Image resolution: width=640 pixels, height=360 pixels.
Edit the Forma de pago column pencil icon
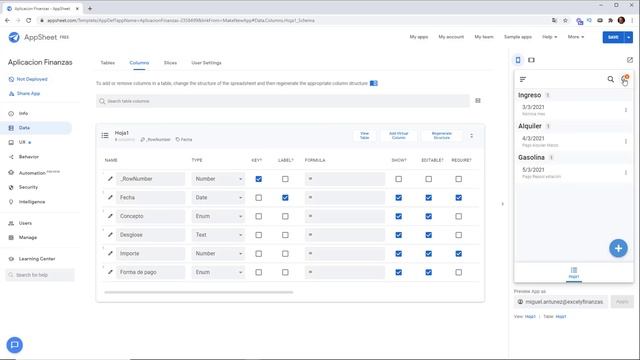point(110,272)
